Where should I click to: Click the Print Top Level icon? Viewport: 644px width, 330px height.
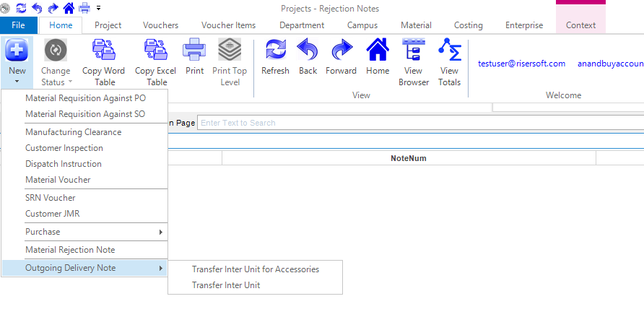point(230,52)
